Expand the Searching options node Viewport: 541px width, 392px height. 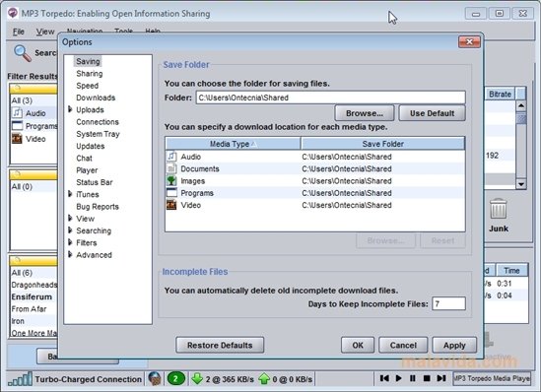click(x=70, y=230)
